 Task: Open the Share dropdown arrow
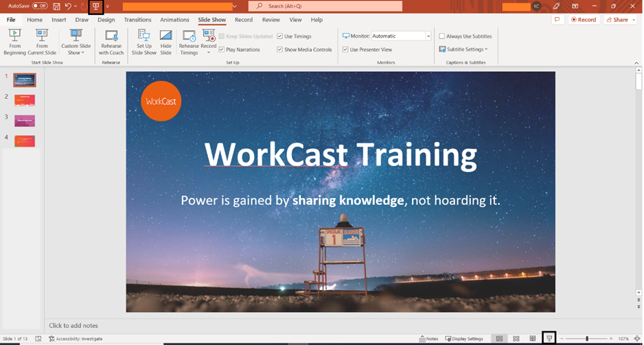(x=634, y=20)
